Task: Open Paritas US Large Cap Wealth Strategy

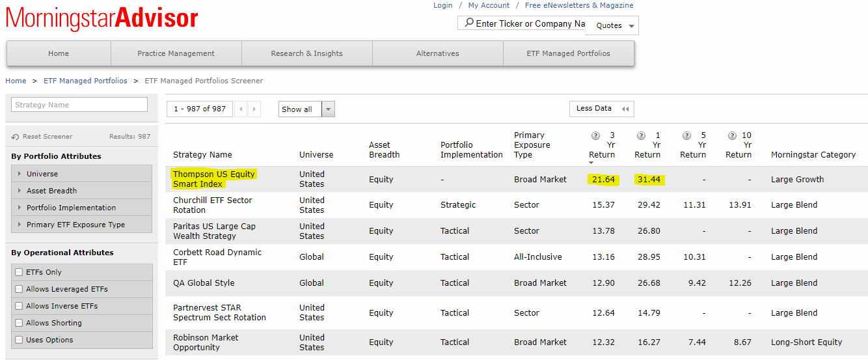Action: (x=215, y=231)
